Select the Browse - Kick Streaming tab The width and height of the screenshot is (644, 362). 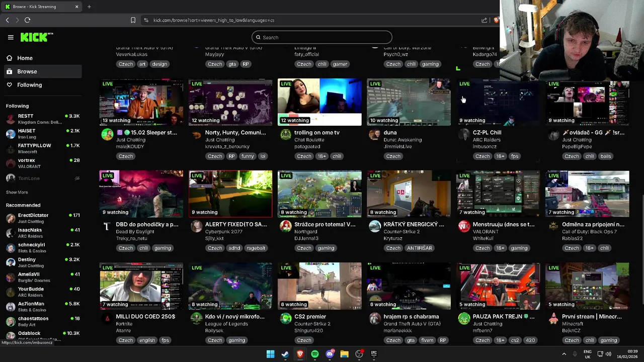click(x=42, y=7)
